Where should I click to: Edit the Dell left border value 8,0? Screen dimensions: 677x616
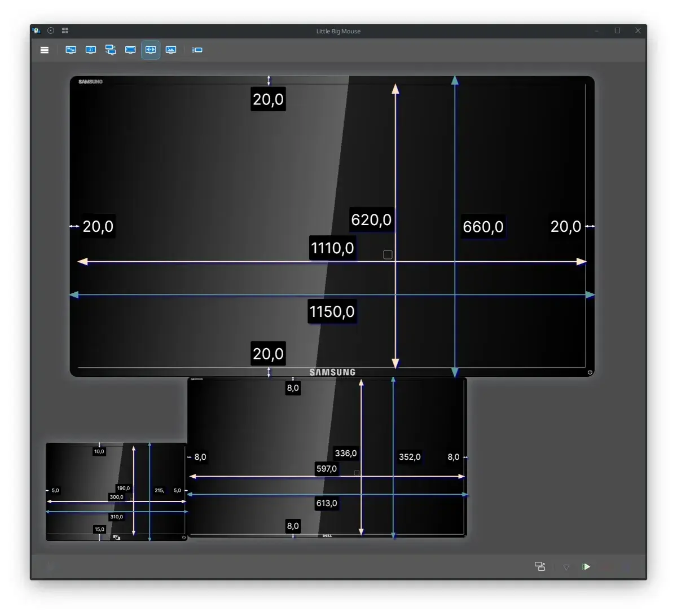pos(200,457)
